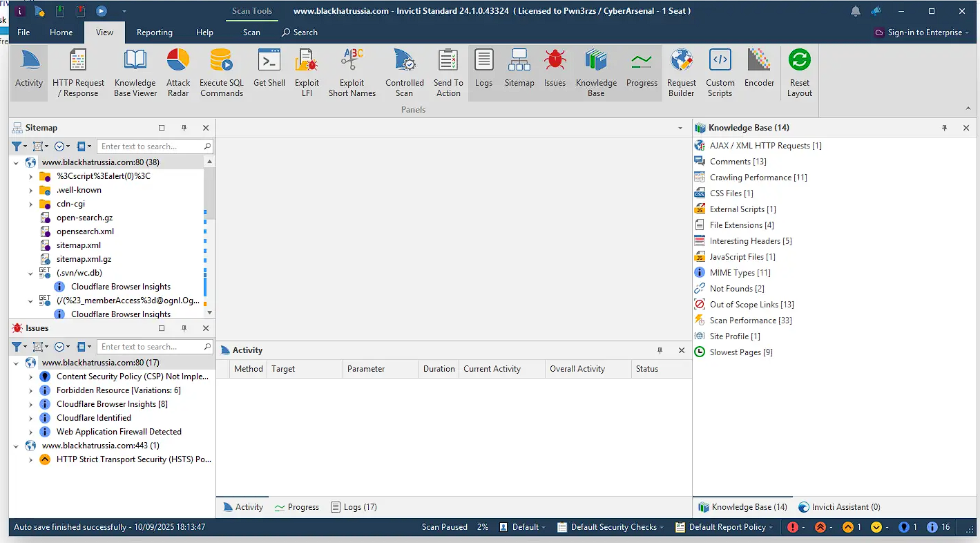Show the Logs panel from ribbon
This screenshot has height=543, width=980.
pos(484,73)
